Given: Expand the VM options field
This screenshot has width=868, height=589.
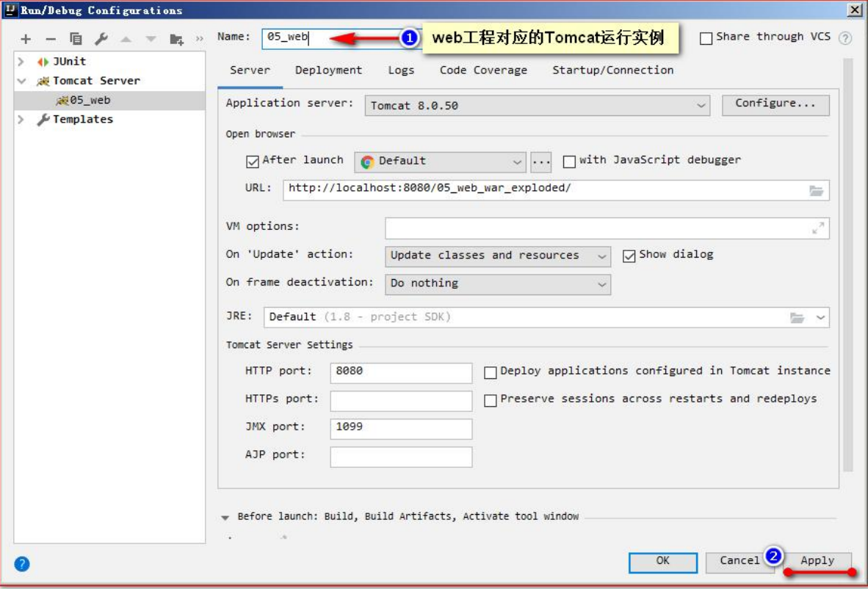Looking at the screenshot, I should pos(817,228).
